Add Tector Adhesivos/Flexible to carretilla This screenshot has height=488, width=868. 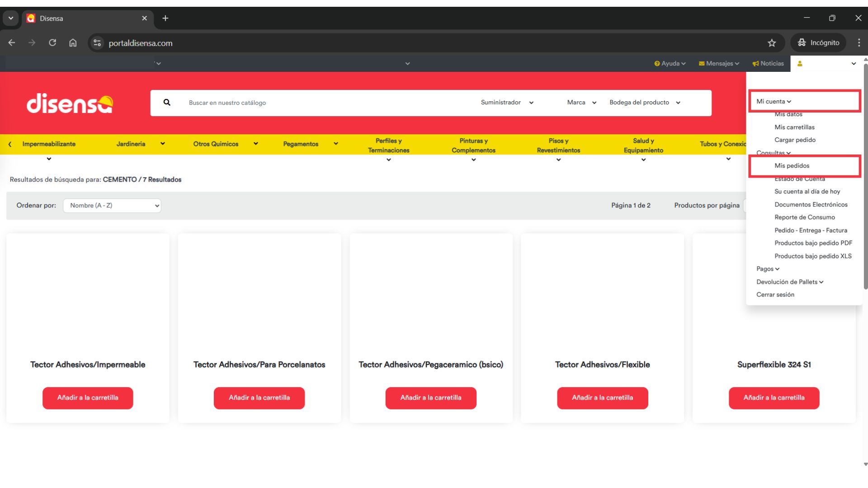pos(602,398)
